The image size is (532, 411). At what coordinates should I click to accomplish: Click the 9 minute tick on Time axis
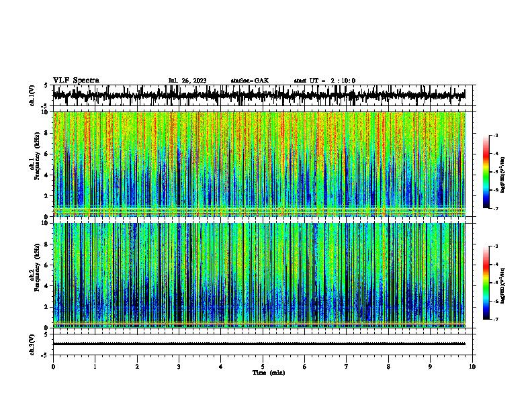430,367
